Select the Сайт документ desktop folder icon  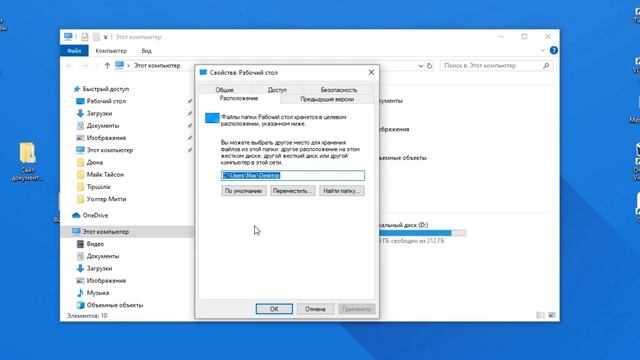click(x=27, y=161)
